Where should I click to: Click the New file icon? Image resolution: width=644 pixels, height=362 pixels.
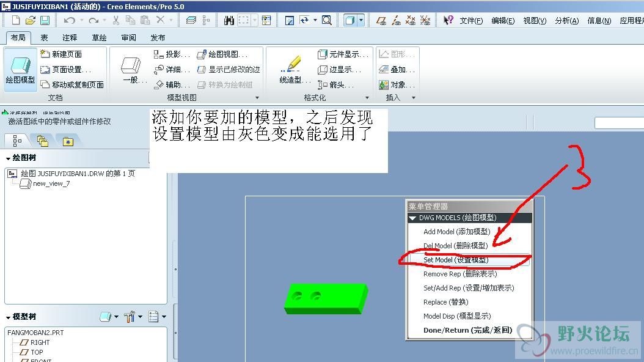(x=16, y=20)
